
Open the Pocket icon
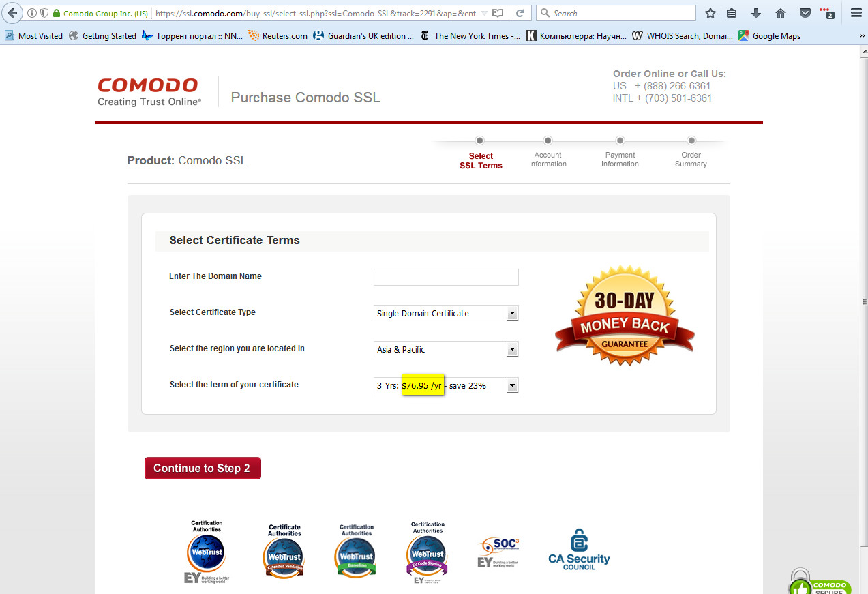click(x=805, y=13)
